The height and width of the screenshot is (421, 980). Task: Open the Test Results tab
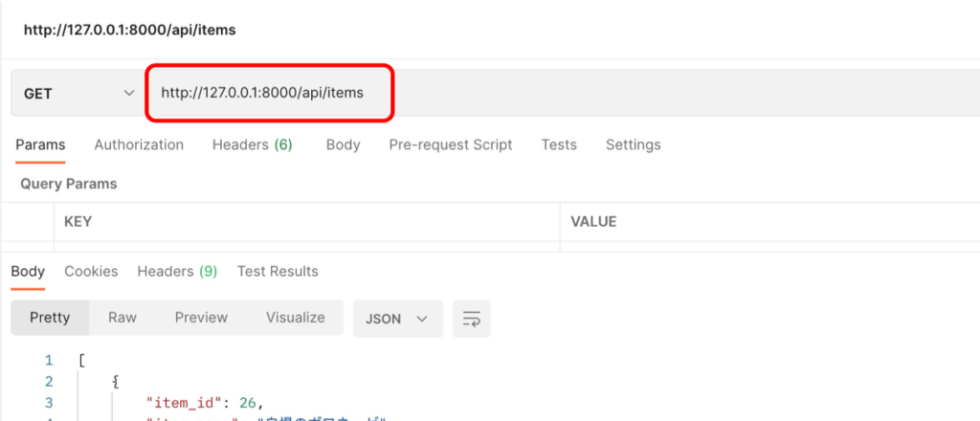278,271
